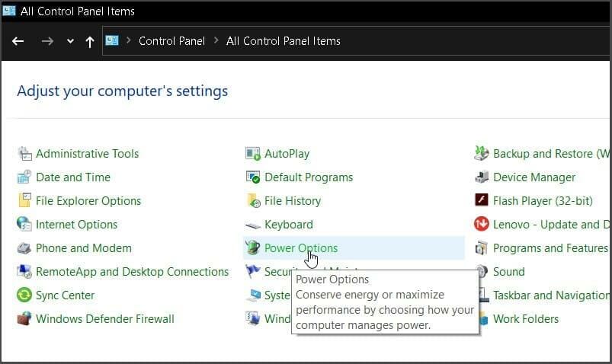Click the AutoPlay icon
Viewport: 612px width, 364px height.
252,154
